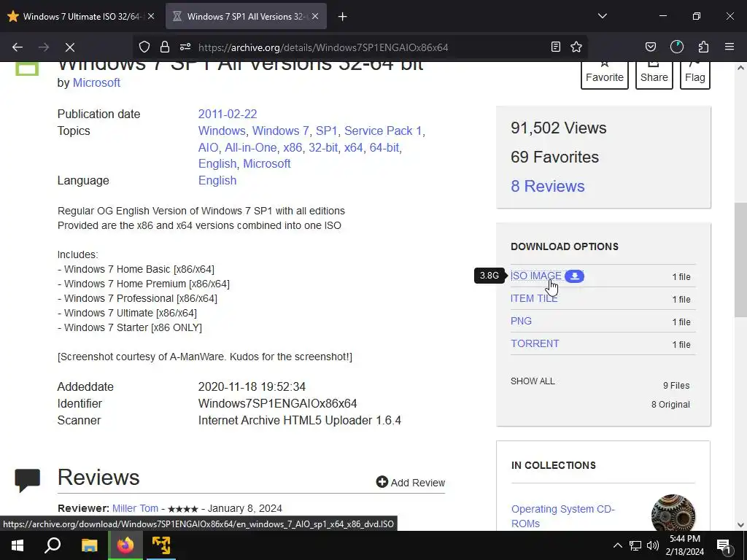Screen dimensions: 747x560
Task: Open a new tab with the plus button
Action: 343,17
